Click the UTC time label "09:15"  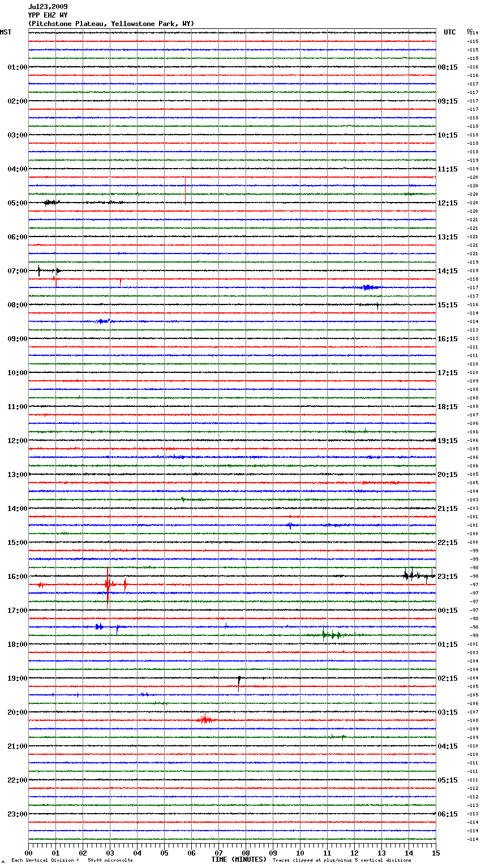[448, 101]
